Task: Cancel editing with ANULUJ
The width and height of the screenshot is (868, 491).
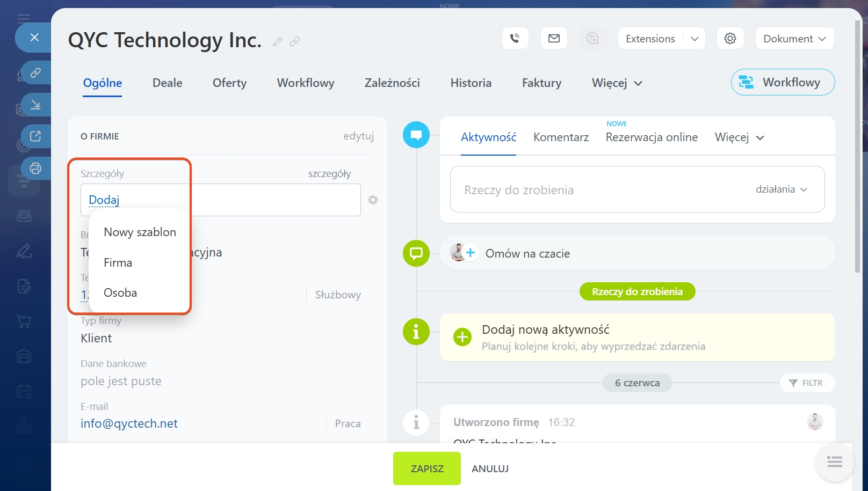Action: point(490,468)
